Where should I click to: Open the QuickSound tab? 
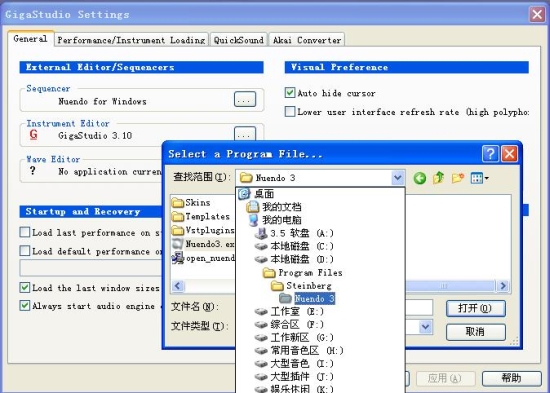pyautogui.click(x=239, y=40)
